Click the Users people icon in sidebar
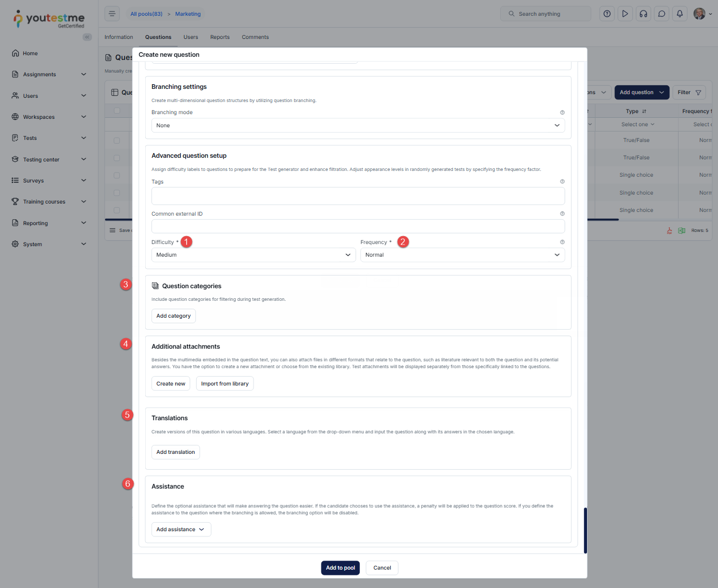 pos(15,96)
